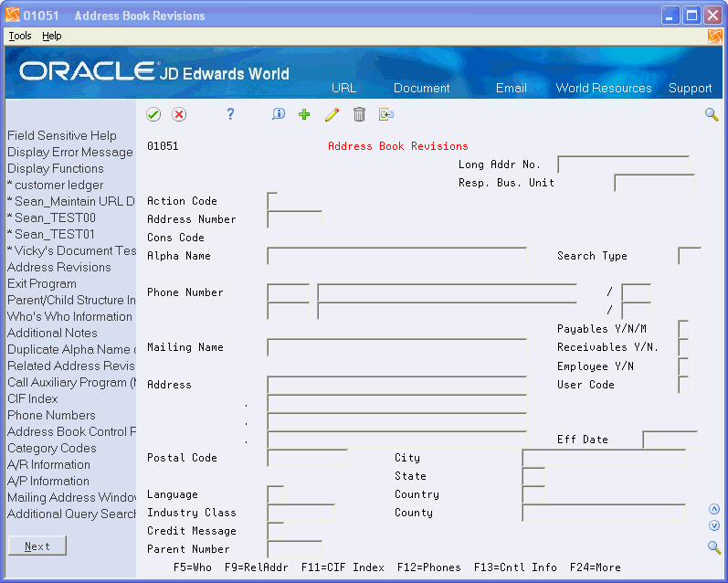Click the Language field

275,494
